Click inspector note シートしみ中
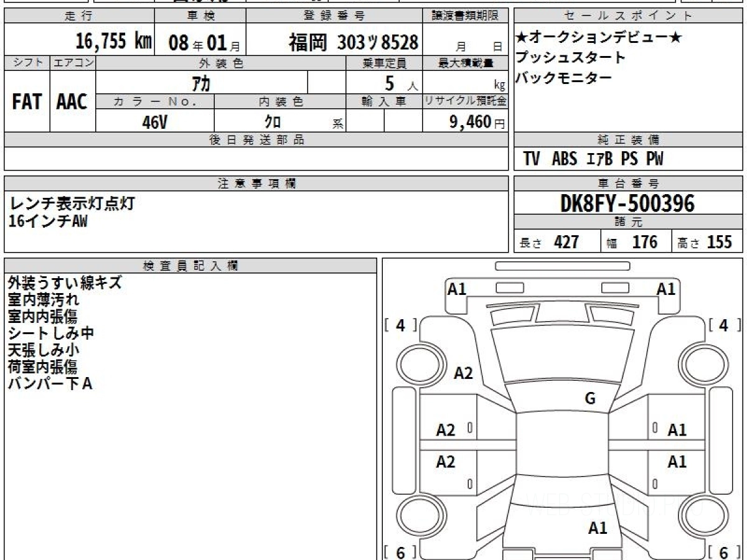Screen dimensions: 747x560 (51, 334)
